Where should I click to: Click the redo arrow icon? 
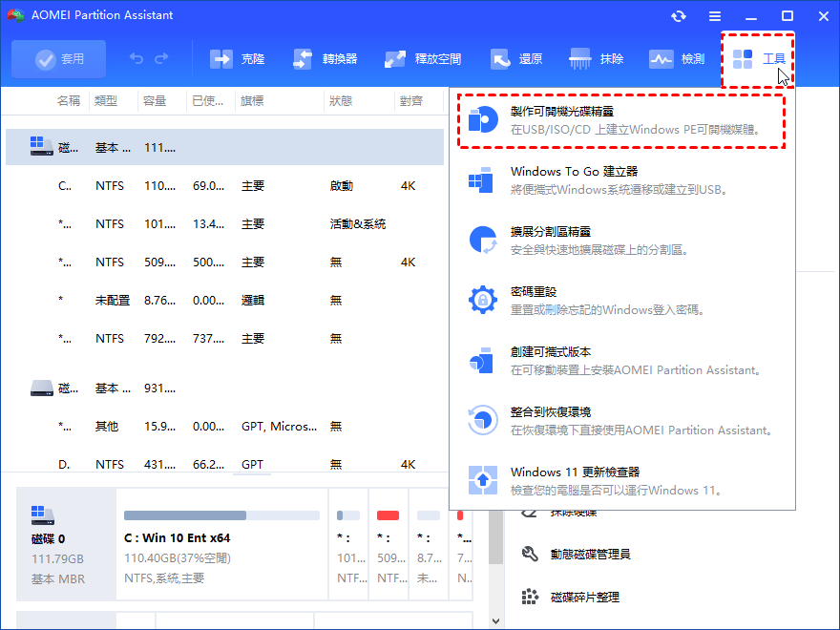point(161,58)
